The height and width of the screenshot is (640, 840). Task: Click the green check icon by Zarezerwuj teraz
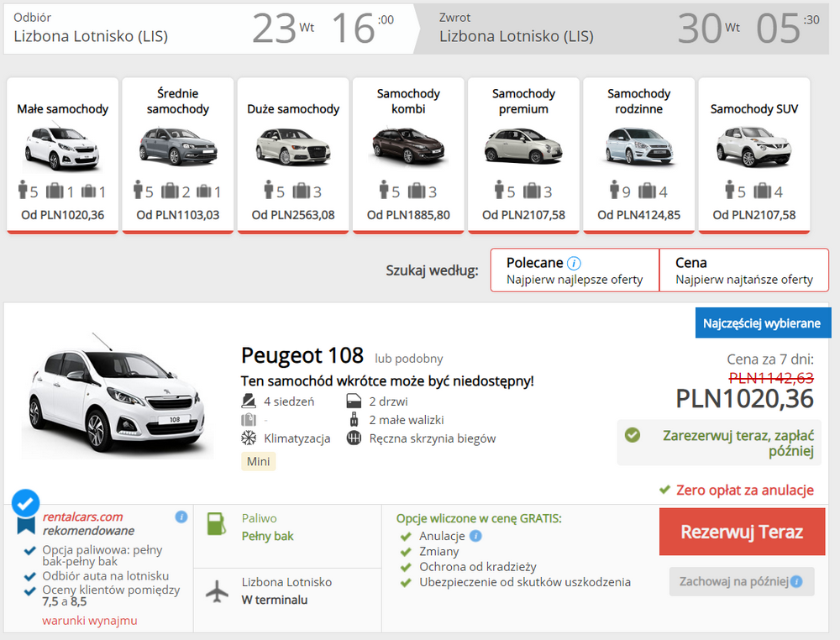(633, 435)
